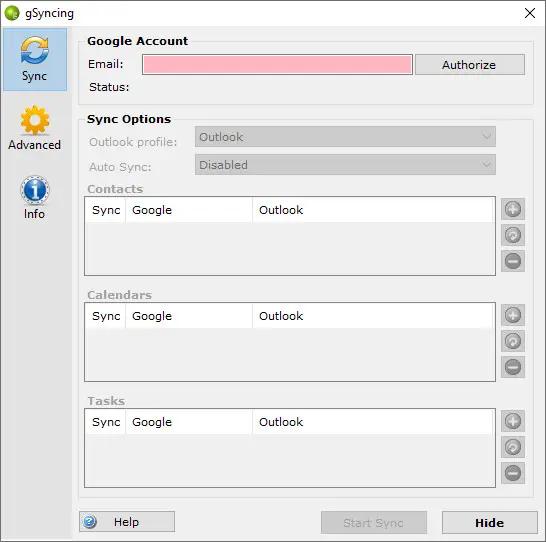Viewport: 546px width, 542px height.
Task: Add a Tasks sync pair with plus icon
Action: (513, 421)
